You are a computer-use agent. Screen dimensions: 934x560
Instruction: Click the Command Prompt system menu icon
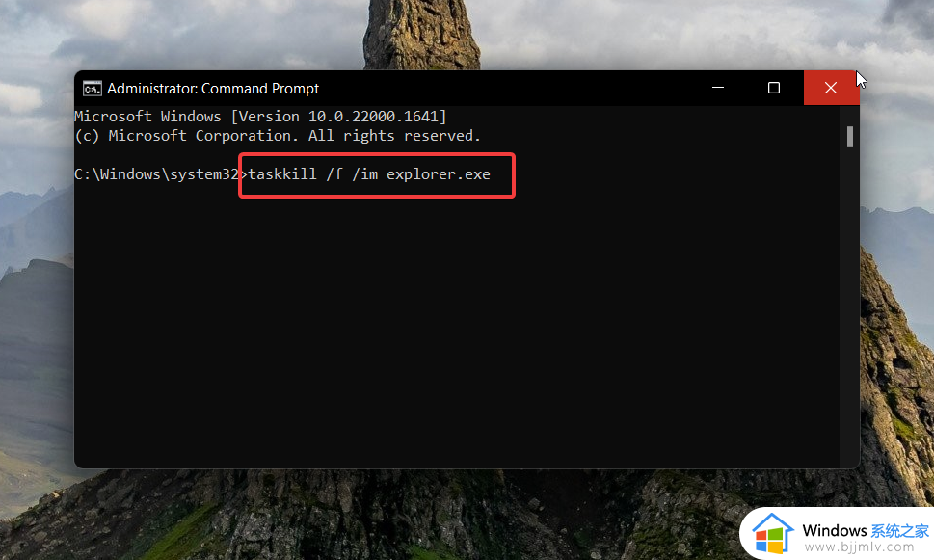(x=93, y=89)
